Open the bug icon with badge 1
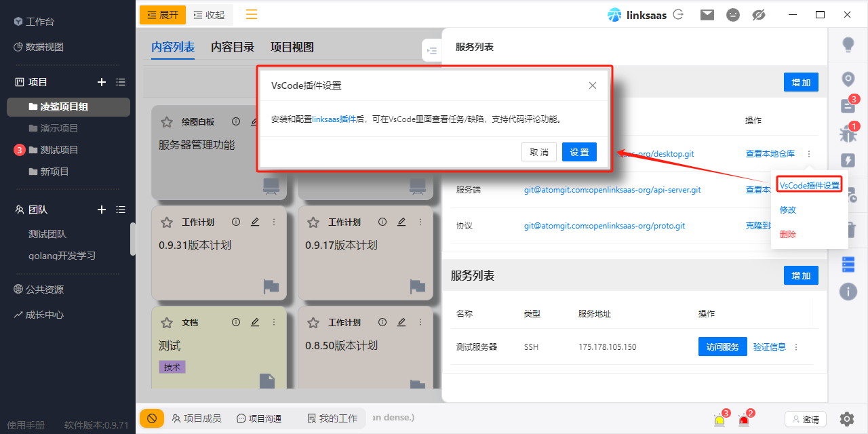 (x=848, y=133)
